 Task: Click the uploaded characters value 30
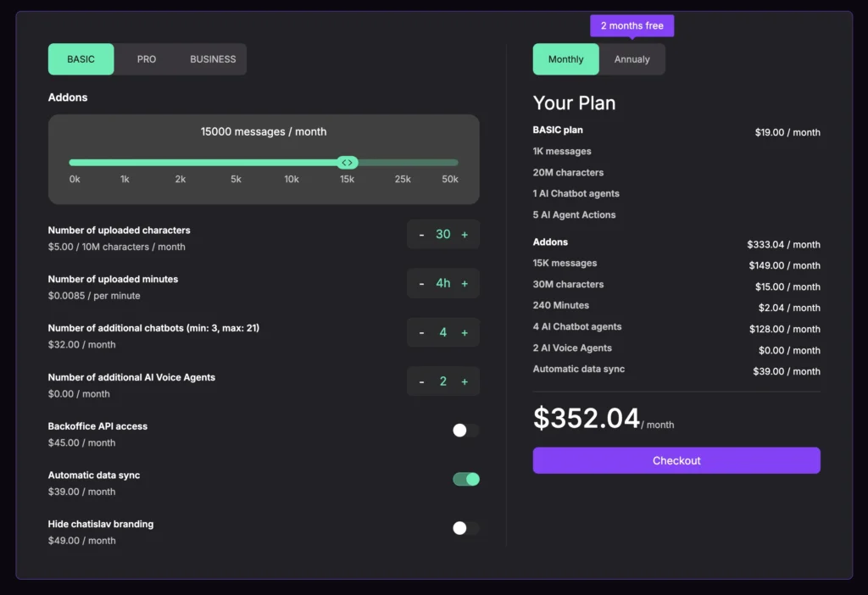[x=442, y=234]
